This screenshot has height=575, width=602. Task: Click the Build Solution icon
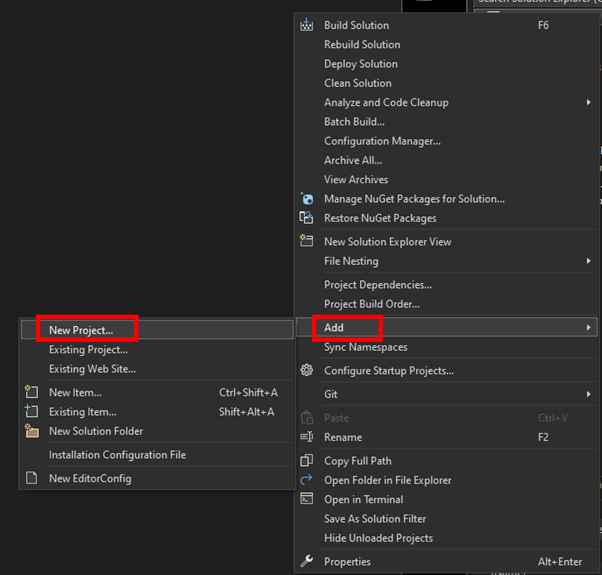307,25
